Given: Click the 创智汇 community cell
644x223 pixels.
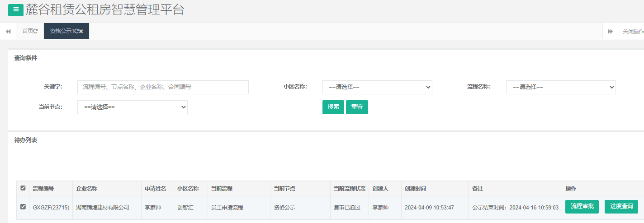Looking at the screenshot, I should click(x=185, y=208).
